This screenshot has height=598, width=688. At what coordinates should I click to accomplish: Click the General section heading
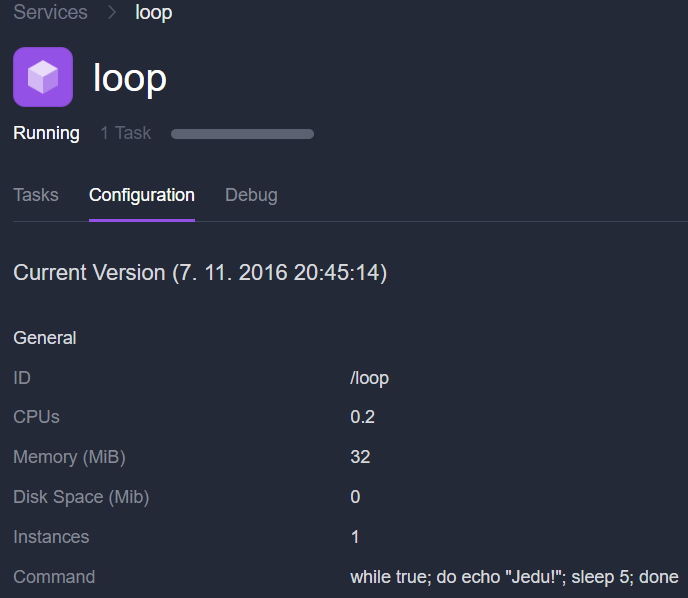(x=45, y=338)
